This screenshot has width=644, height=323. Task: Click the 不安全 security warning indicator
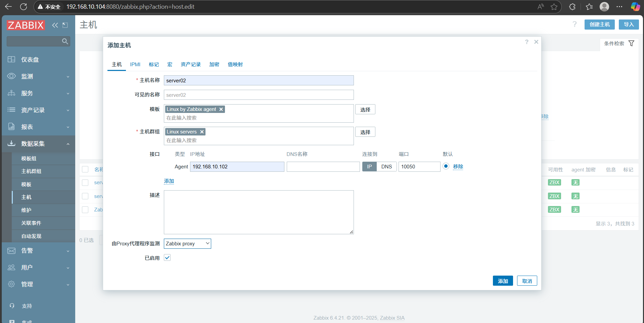point(49,7)
